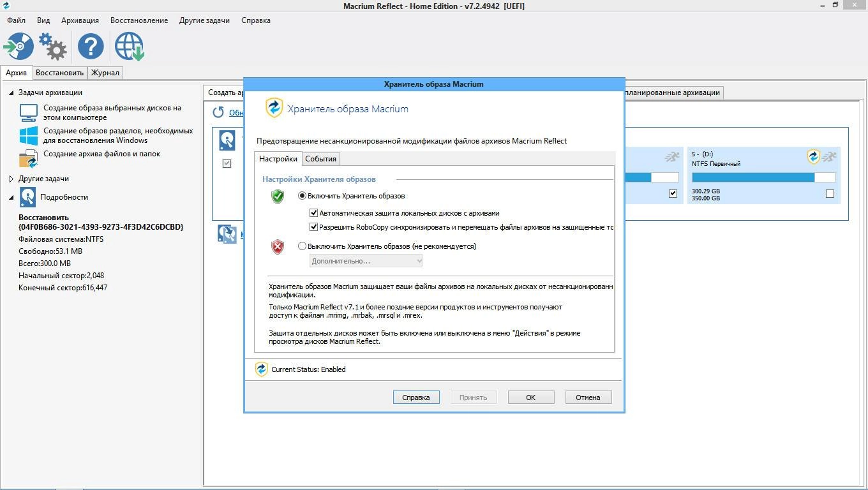Select Включить Хранитель образов radio button
The image size is (868, 490).
click(303, 196)
